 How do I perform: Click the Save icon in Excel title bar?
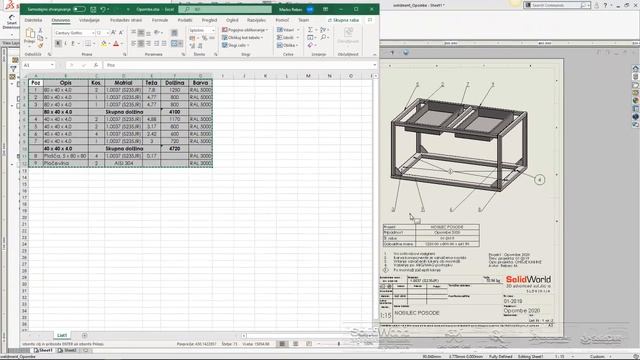[x=93, y=9]
